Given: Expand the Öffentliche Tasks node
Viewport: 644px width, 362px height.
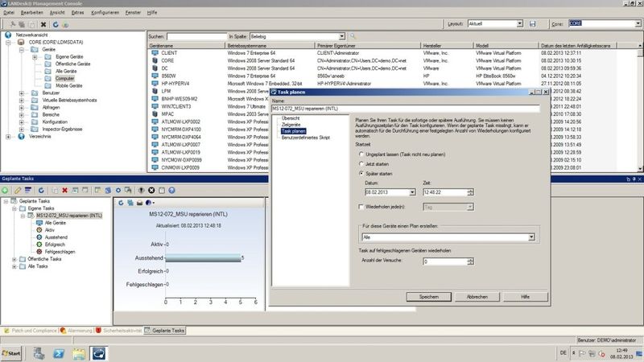Looking at the screenshot, I should (14, 259).
